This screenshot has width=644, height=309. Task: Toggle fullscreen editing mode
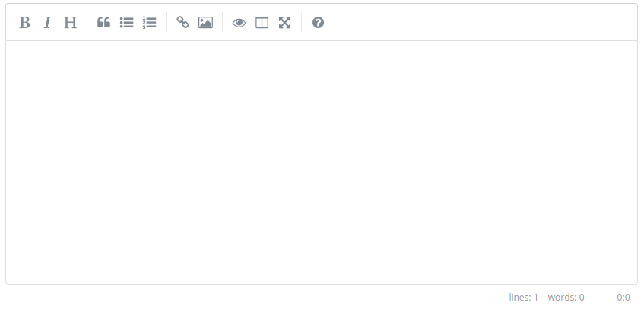[x=284, y=23]
